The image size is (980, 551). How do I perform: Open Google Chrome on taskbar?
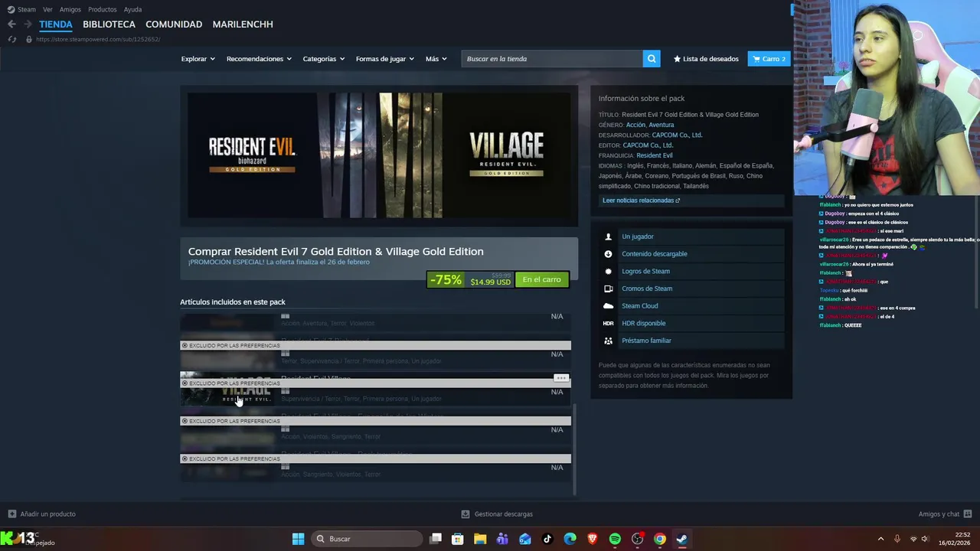[660, 539]
